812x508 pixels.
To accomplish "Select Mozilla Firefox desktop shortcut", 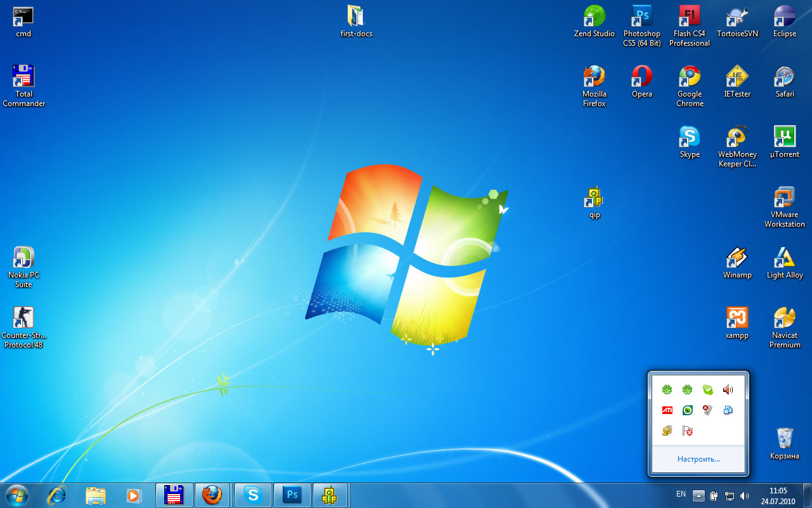I will pyautogui.click(x=594, y=86).
